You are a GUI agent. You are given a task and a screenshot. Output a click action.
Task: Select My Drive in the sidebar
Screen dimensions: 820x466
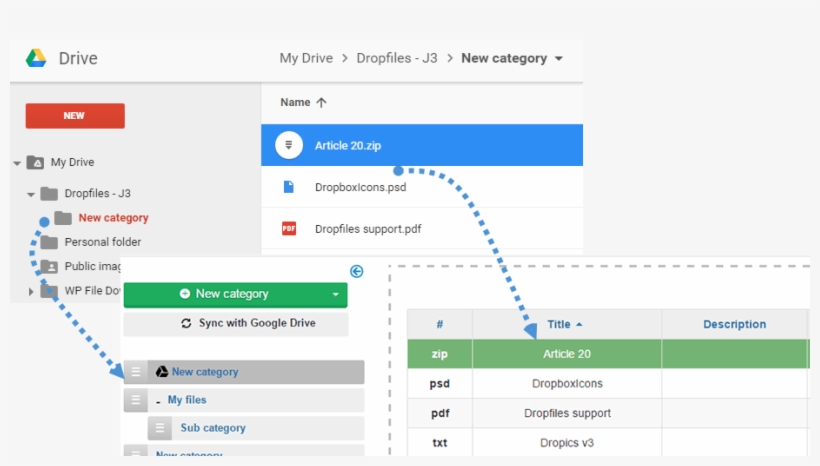72,162
